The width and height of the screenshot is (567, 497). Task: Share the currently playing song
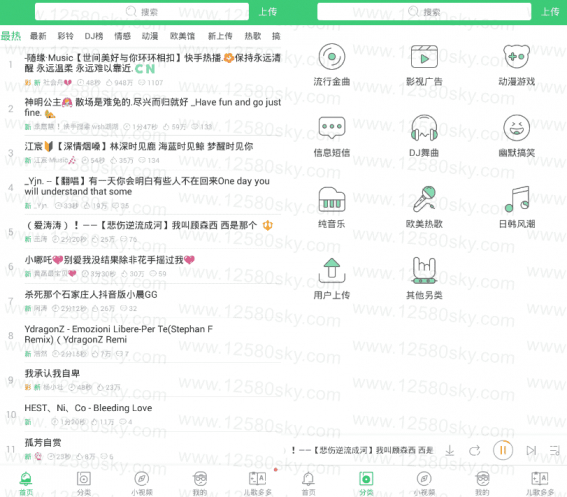474,450
